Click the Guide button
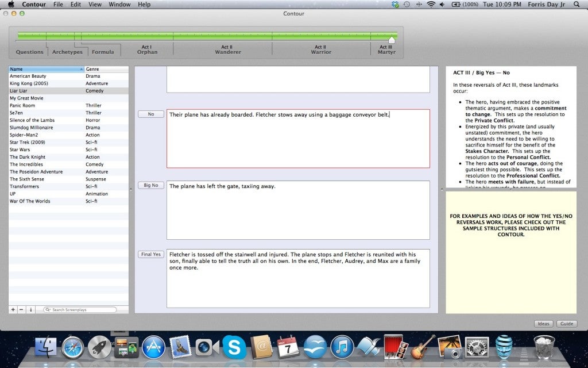The height and width of the screenshot is (368, 588). click(x=567, y=324)
